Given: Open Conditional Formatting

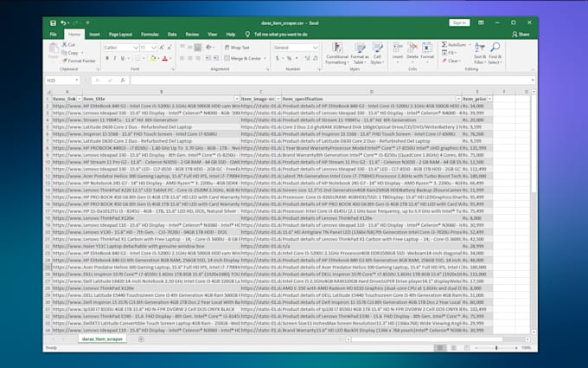Looking at the screenshot, I should pos(337,54).
